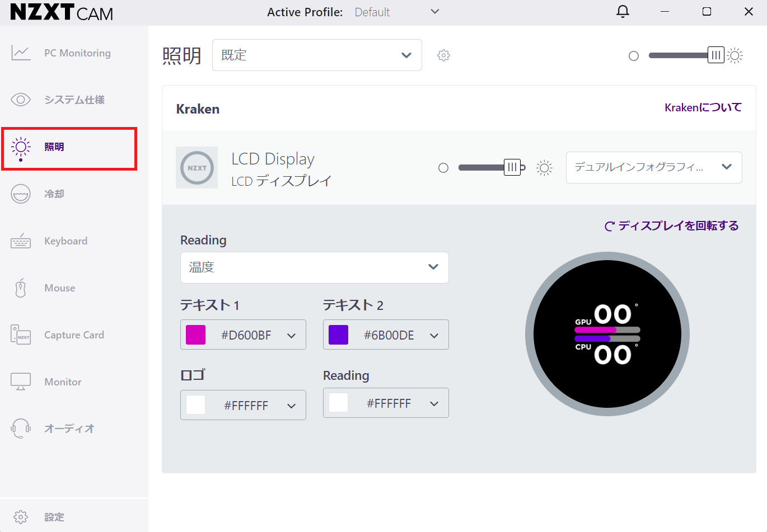Click the オーディオ headset icon
Image resolution: width=767 pixels, height=532 pixels.
(21, 429)
